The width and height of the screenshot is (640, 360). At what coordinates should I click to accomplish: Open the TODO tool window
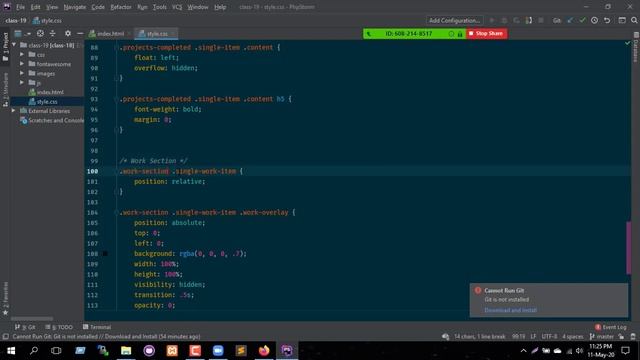(x=59, y=327)
